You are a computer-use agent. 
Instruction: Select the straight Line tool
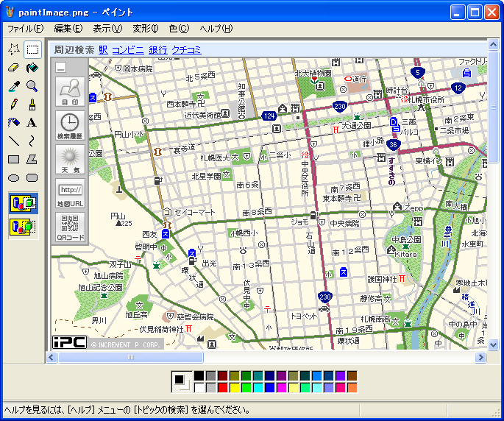(14, 141)
